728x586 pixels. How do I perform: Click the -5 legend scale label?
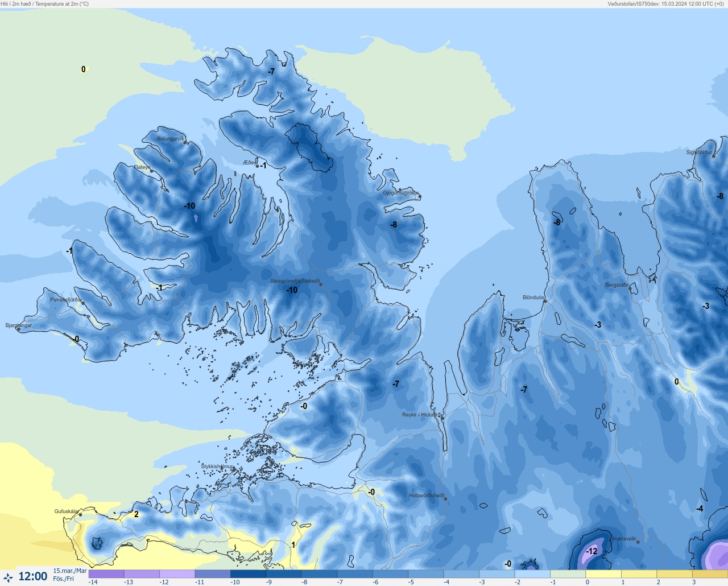coord(411,582)
